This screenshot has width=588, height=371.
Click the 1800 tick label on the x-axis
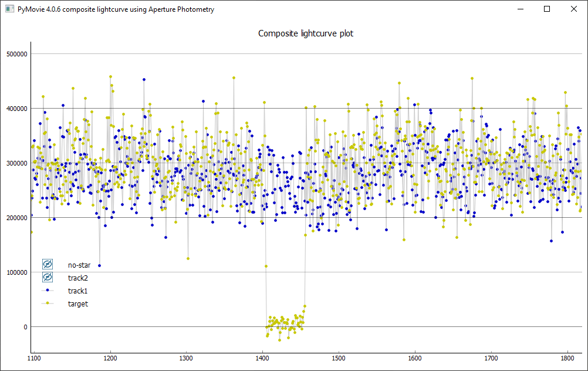(x=567, y=357)
